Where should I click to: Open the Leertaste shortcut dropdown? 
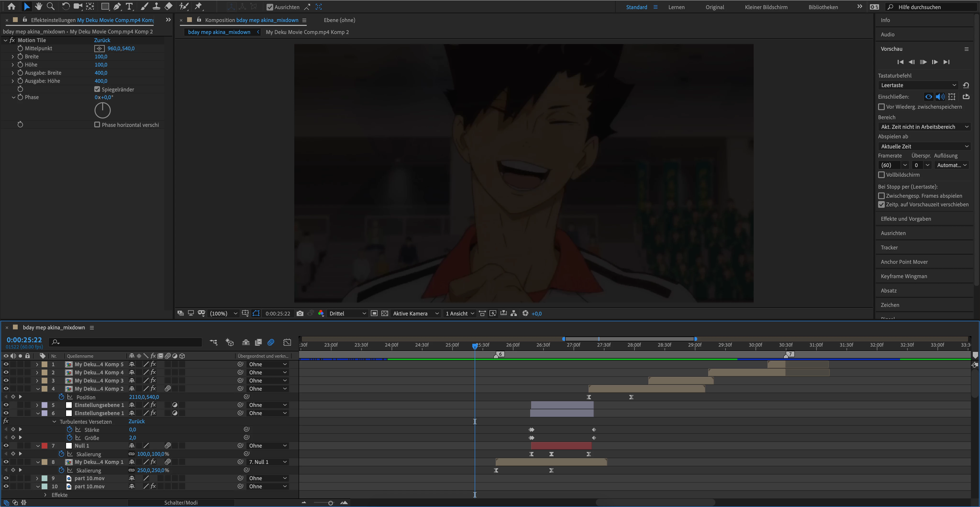tap(918, 85)
